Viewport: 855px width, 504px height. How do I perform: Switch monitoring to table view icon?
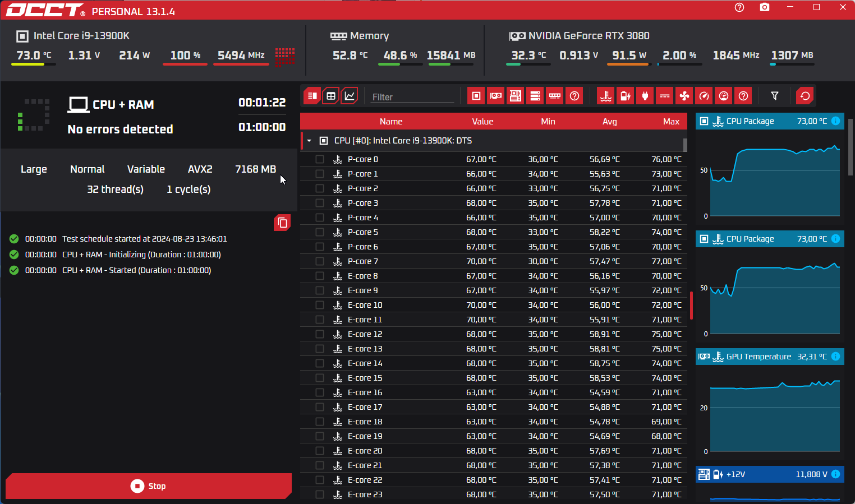coord(331,96)
